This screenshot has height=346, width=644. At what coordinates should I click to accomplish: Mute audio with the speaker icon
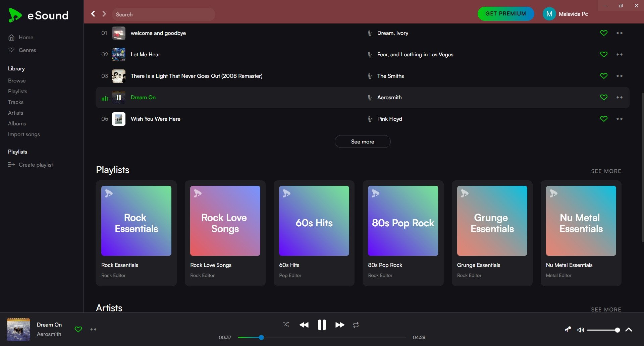(x=581, y=330)
